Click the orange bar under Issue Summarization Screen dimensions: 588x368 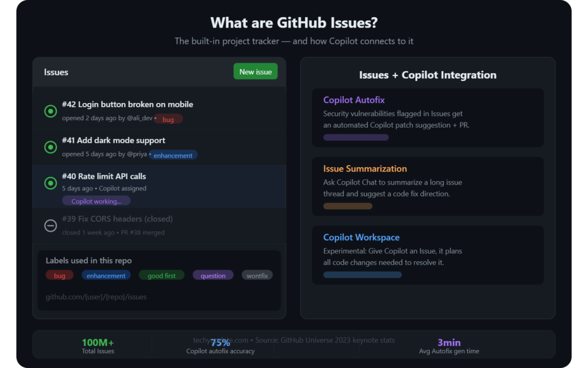pyautogui.click(x=347, y=206)
